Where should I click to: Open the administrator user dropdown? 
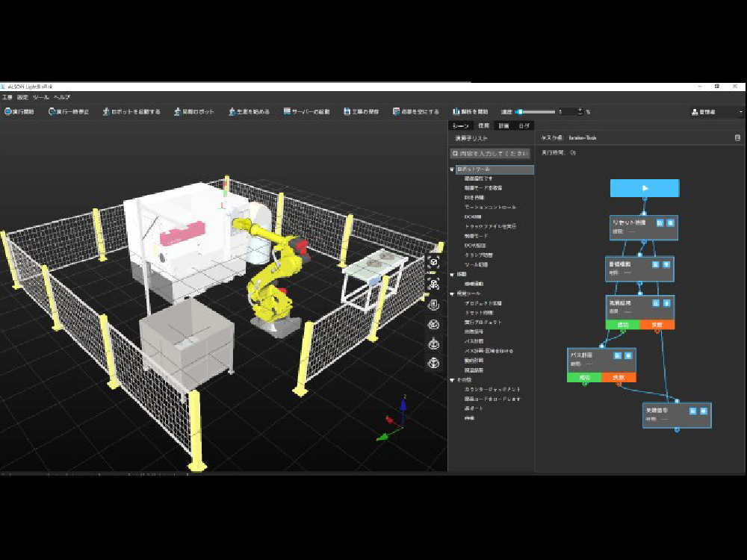(x=716, y=112)
